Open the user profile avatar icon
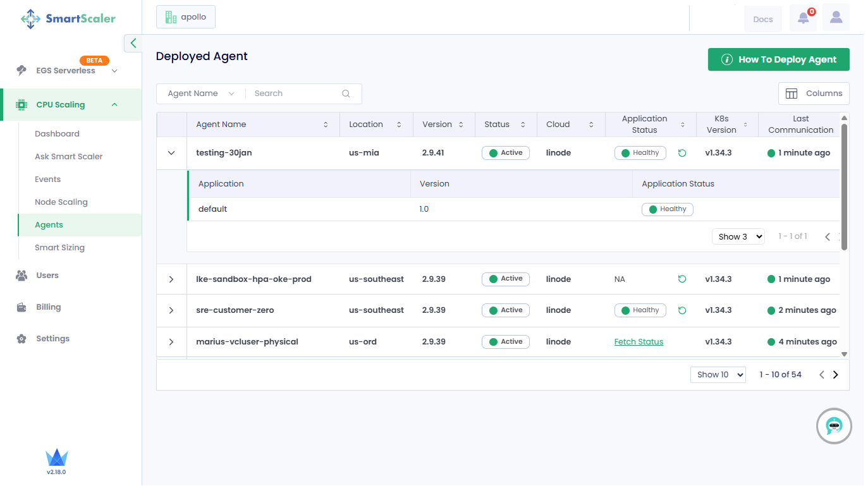 (836, 18)
